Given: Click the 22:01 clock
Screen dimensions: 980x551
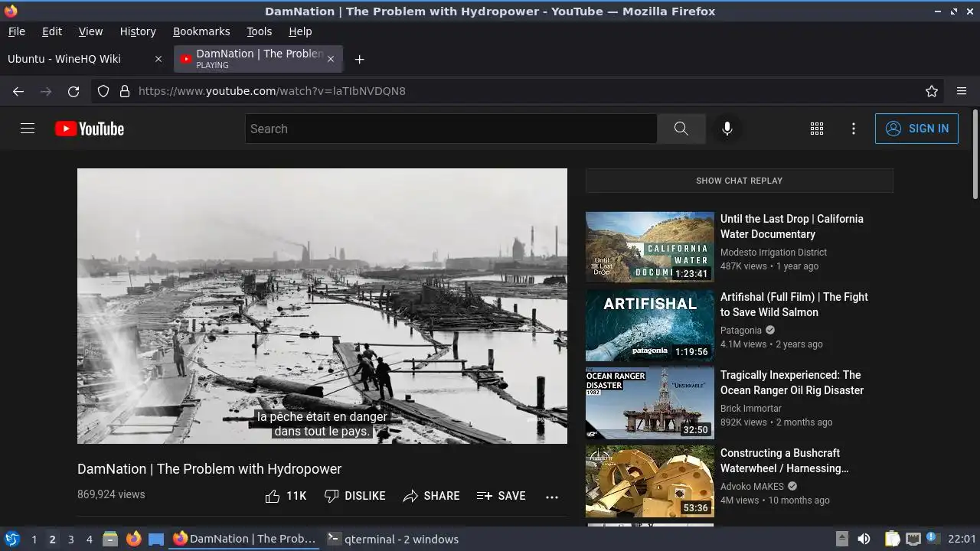Looking at the screenshot, I should tap(962, 539).
